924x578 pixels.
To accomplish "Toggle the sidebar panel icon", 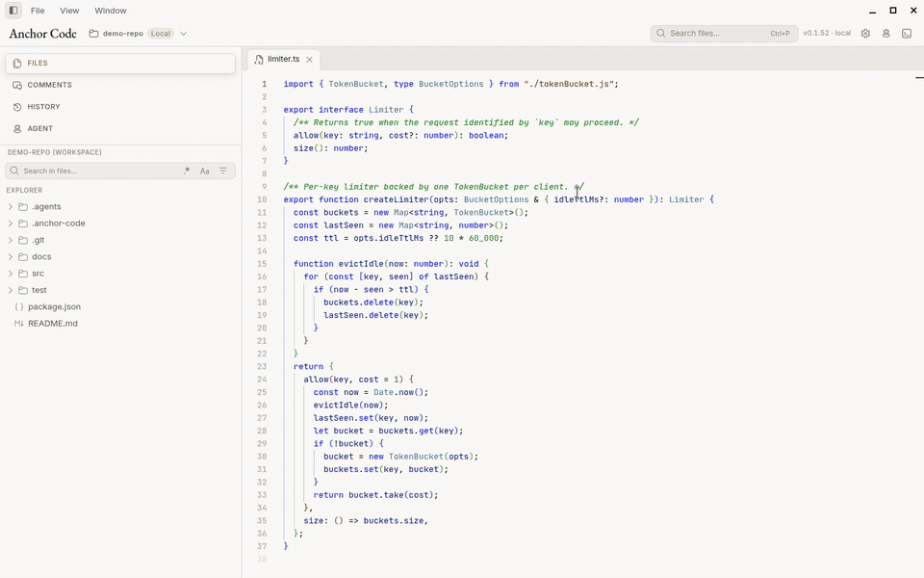I will click(13, 10).
